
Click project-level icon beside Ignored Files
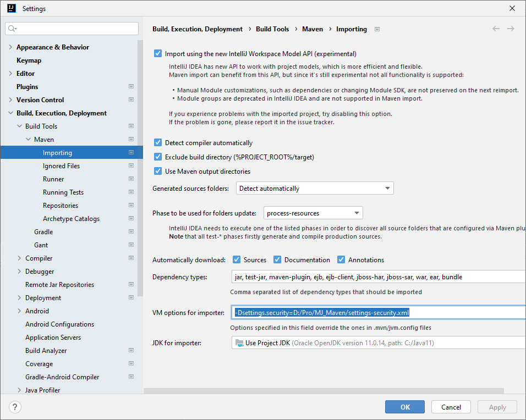[131, 166]
